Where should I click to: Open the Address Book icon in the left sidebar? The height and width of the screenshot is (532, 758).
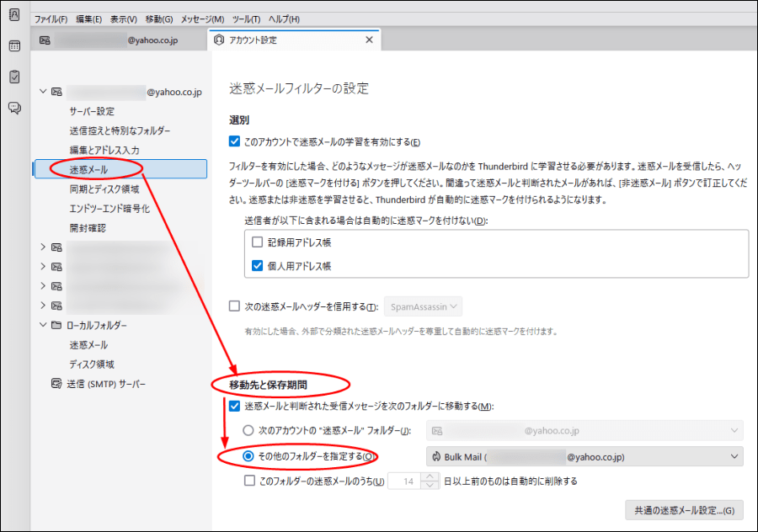pyautogui.click(x=14, y=15)
